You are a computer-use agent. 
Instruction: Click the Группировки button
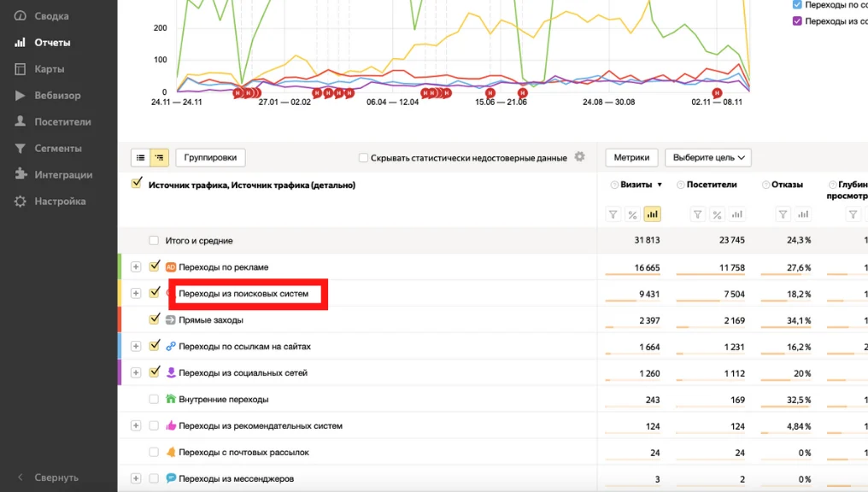tap(210, 158)
